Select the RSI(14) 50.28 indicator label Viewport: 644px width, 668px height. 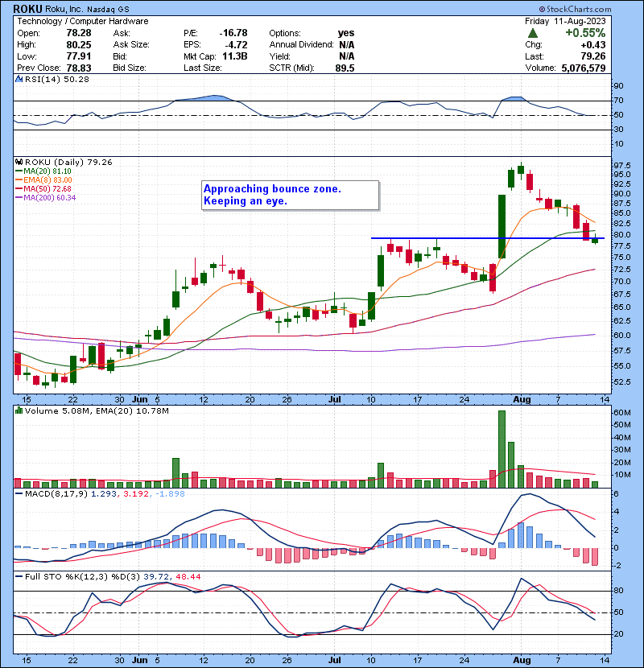[x=56, y=79]
